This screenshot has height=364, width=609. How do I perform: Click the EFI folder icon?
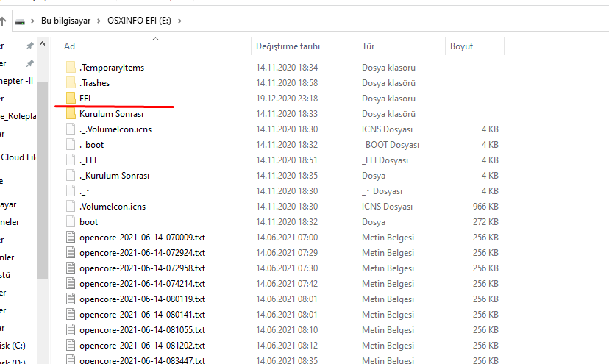click(71, 99)
